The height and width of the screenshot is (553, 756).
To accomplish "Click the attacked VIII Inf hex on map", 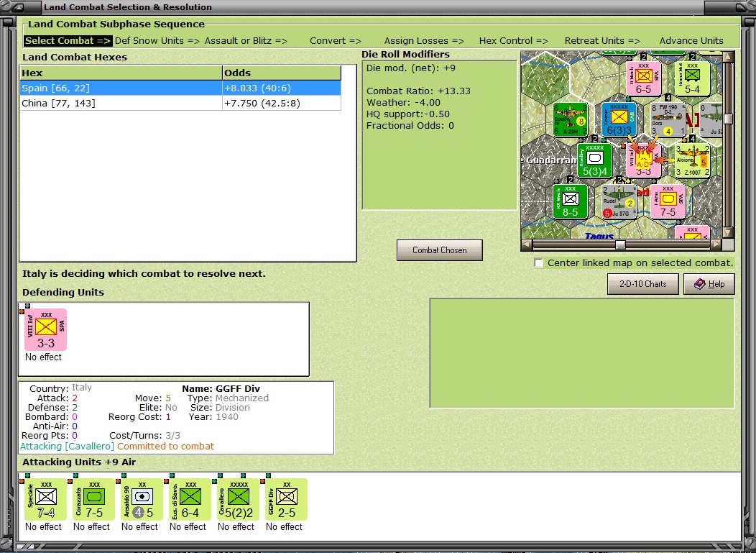I will (x=643, y=160).
